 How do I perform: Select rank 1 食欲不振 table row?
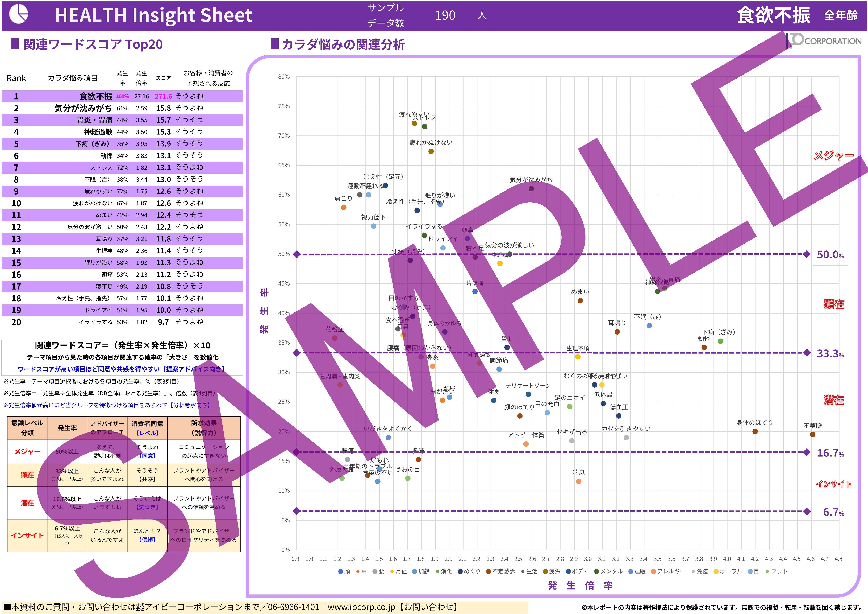(x=122, y=96)
